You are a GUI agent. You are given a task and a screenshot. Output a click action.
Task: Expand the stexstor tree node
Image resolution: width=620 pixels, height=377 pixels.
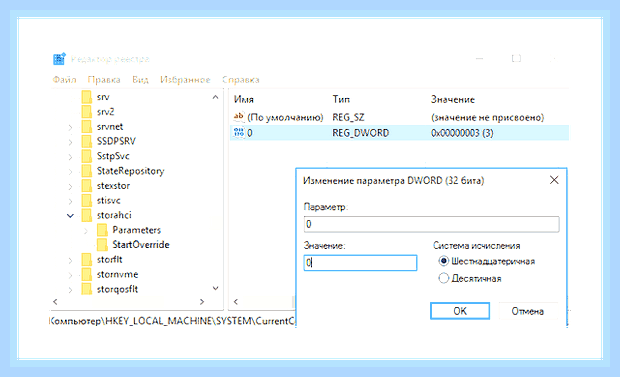(70, 186)
